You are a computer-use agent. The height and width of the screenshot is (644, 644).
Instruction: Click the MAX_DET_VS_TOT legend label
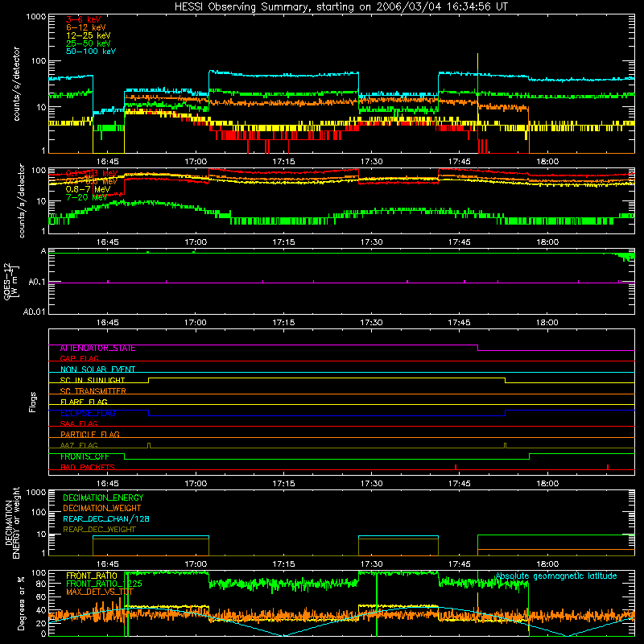tap(100, 592)
